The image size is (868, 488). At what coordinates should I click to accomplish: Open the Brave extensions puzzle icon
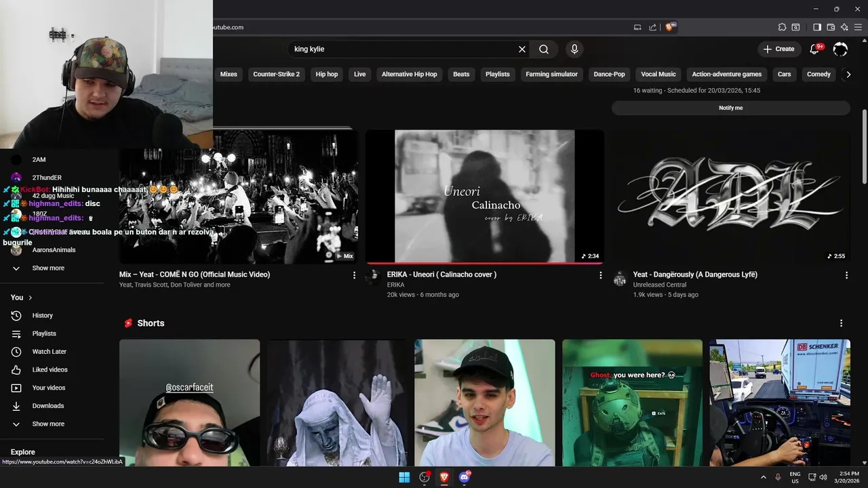coord(782,27)
